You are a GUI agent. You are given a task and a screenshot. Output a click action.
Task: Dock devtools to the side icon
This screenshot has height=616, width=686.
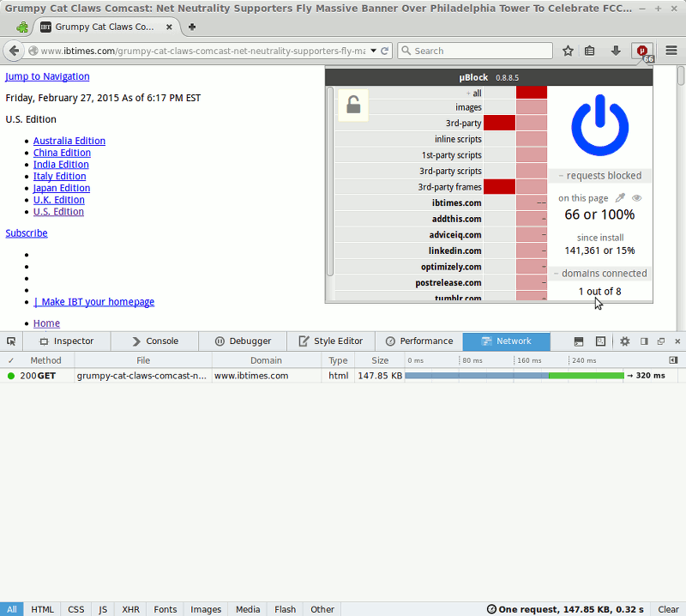click(644, 341)
